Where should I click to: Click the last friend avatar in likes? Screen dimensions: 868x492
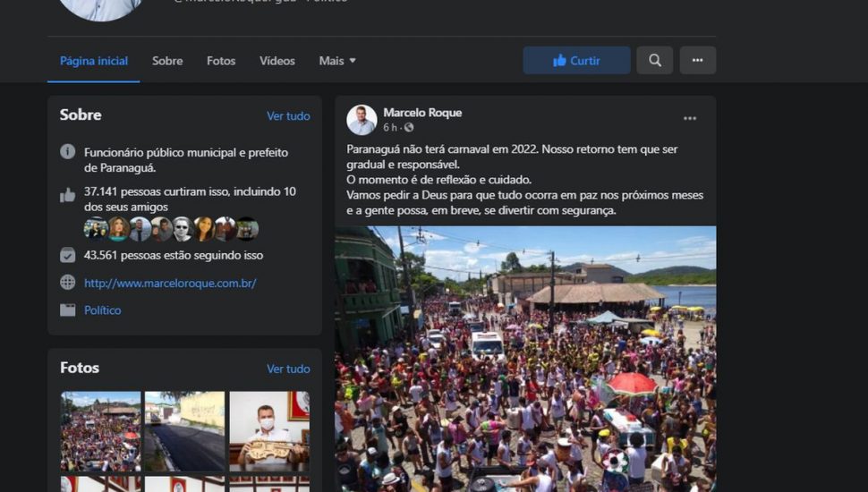(247, 229)
